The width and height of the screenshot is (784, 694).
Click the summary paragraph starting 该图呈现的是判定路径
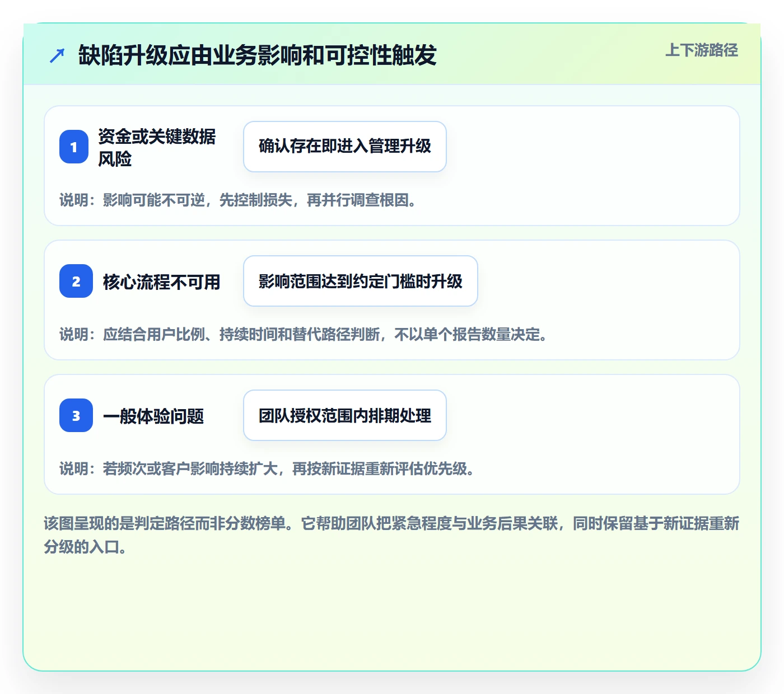pos(392,535)
